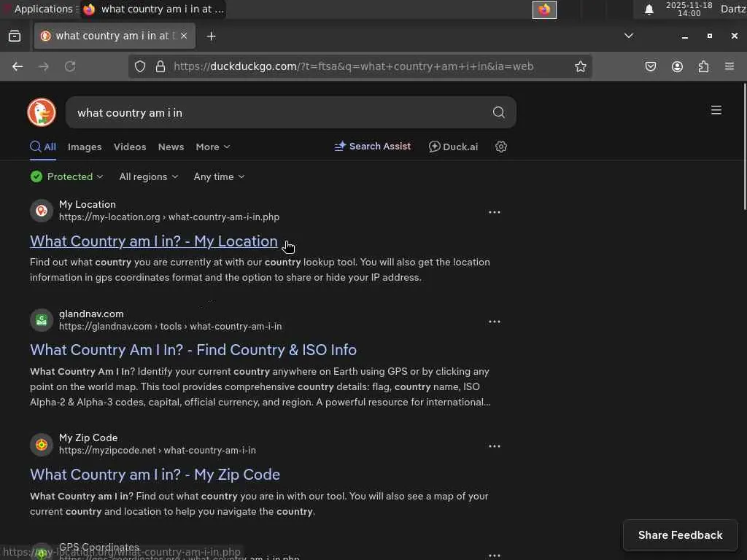Click the search magnifier icon in search box
The width and height of the screenshot is (747, 560).
499,112
